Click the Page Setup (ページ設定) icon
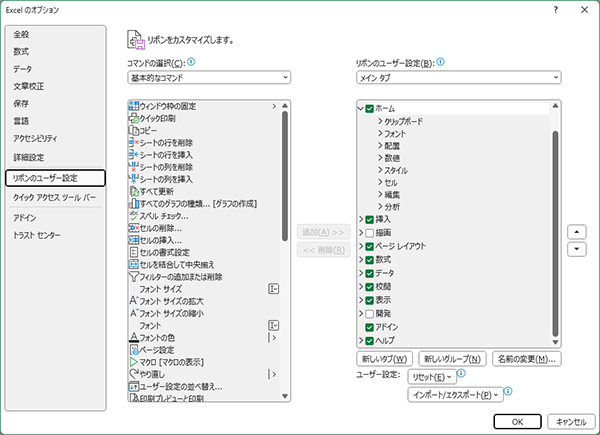Image resolution: width=600 pixels, height=435 pixels. click(x=134, y=350)
